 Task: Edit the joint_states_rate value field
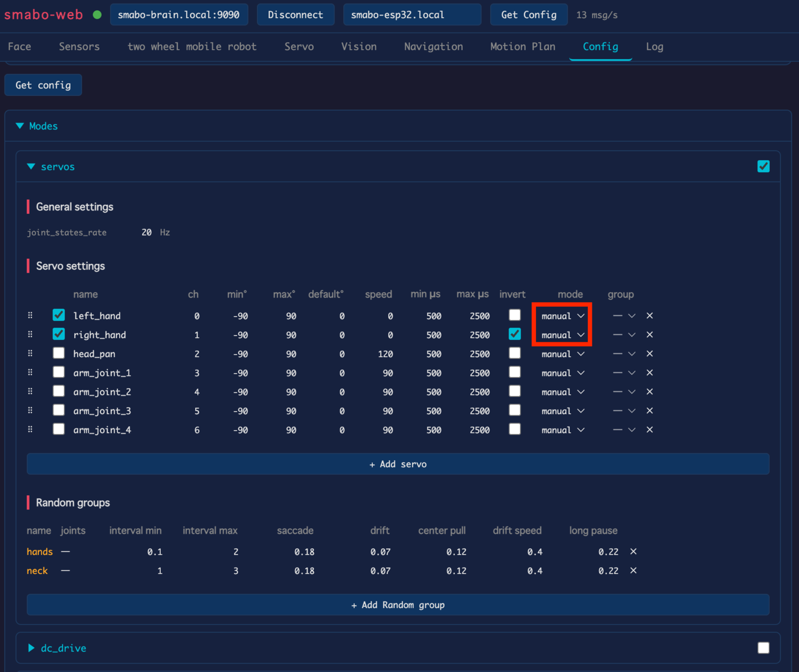(146, 233)
